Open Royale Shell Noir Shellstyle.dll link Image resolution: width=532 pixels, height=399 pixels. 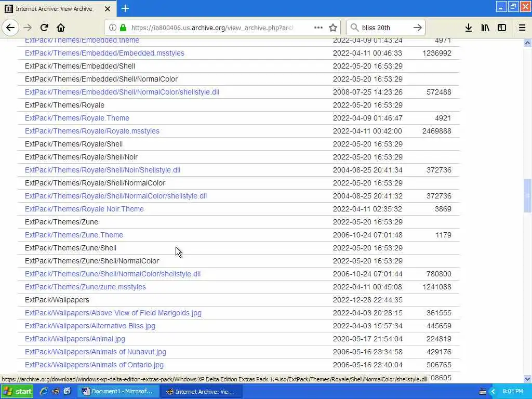click(102, 170)
